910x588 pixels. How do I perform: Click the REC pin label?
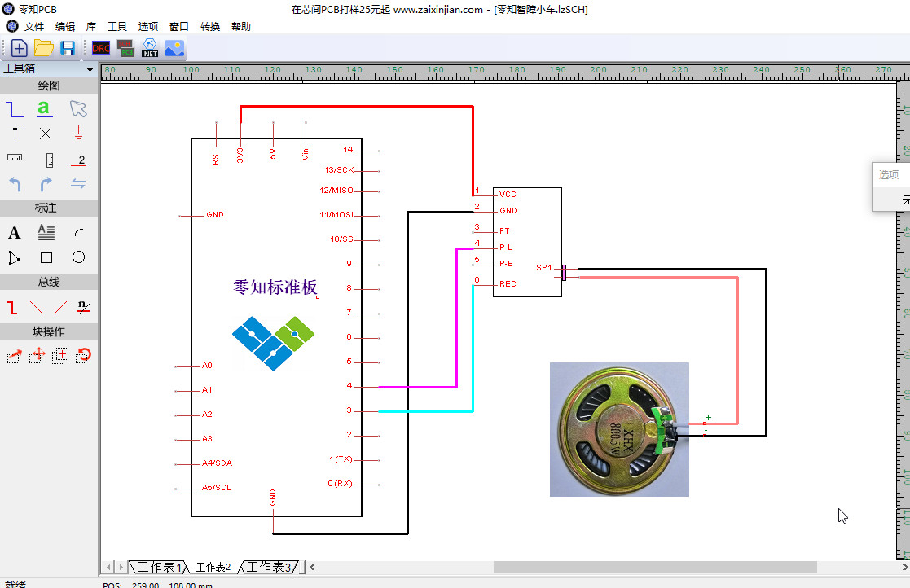tap(508, 284)
